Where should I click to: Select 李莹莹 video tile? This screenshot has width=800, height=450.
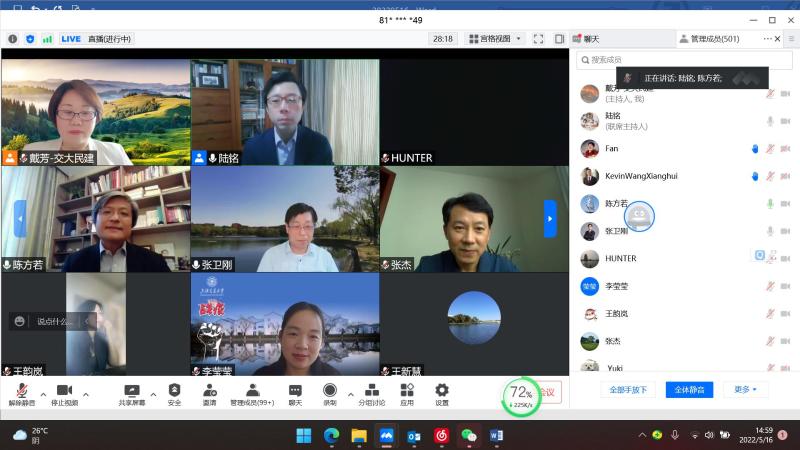pyautogui.click(x=285, y=324)
